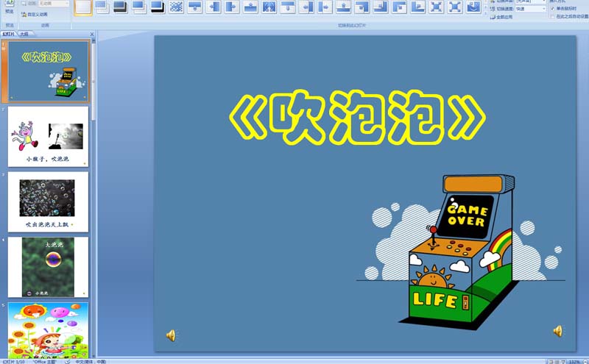Click the right sound speaker icon on slide
This screenshot has width=589, height=364.
[558, 331]
